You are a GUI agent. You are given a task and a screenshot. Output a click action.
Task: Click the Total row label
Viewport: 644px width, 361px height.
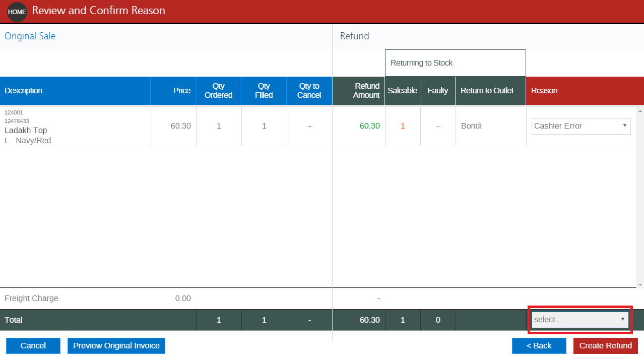pos(14,320)
